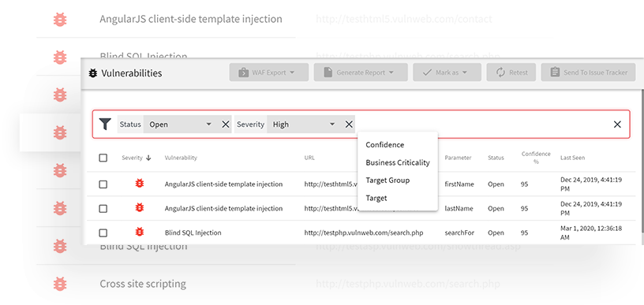
Task: Check the Blind SQL Injection row checkbox
Action: coord(103,232)
